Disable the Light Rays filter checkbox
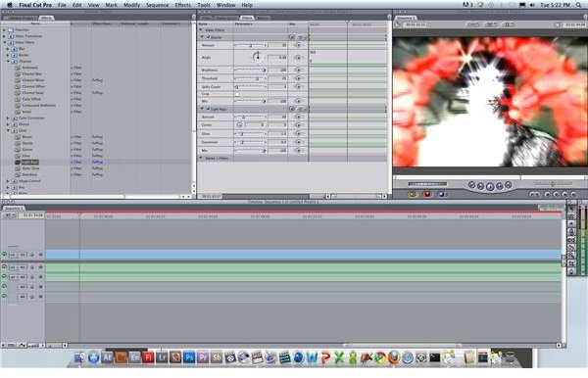This screenshot has width=588, height=378. click(208, 109)
